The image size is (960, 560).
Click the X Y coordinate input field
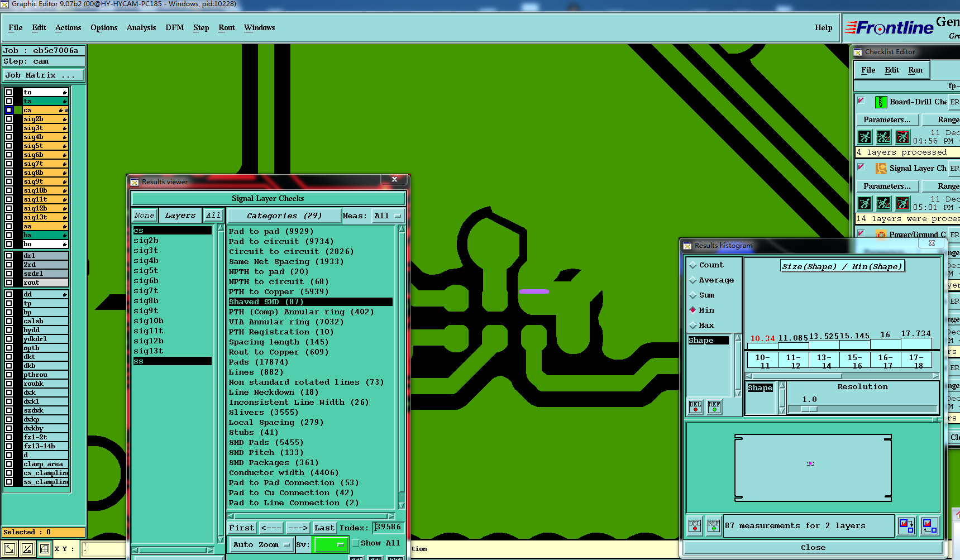(104, 549)
